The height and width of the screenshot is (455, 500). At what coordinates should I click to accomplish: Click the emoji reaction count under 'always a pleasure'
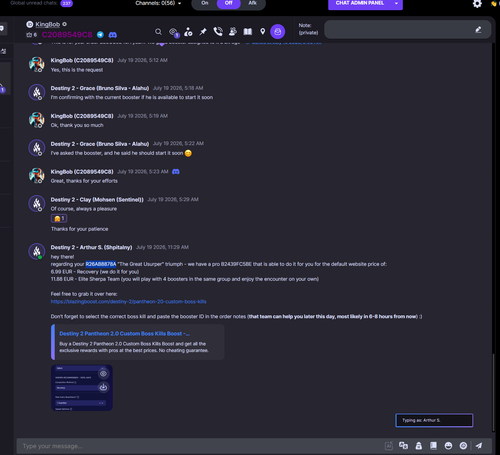[x=59, y=219]
